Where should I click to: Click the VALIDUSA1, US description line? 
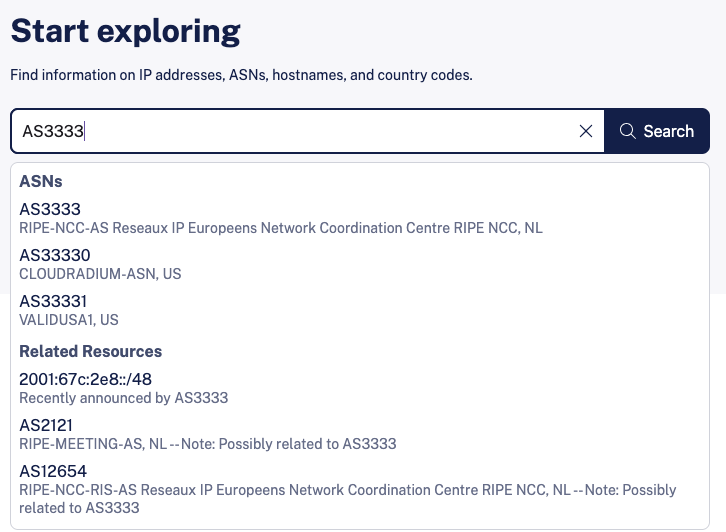69,320
